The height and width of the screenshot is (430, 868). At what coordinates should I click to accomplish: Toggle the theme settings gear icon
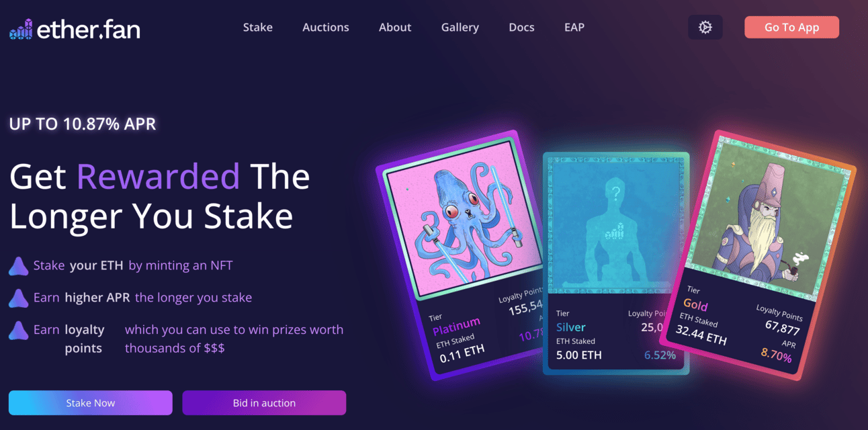click(705, 28)
